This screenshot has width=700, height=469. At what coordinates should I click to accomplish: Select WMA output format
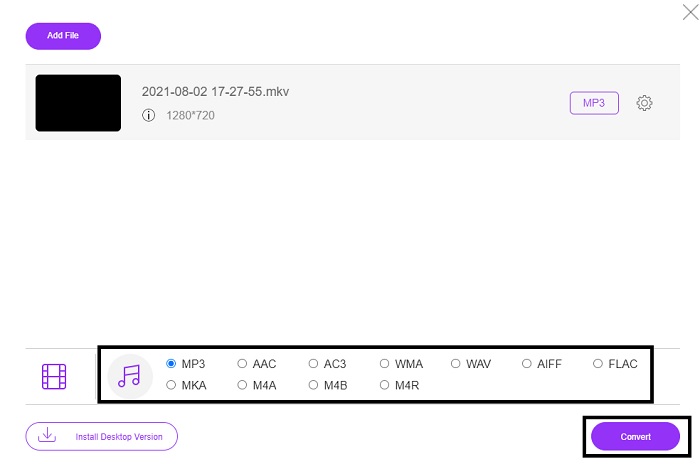[x=385, y=364]
